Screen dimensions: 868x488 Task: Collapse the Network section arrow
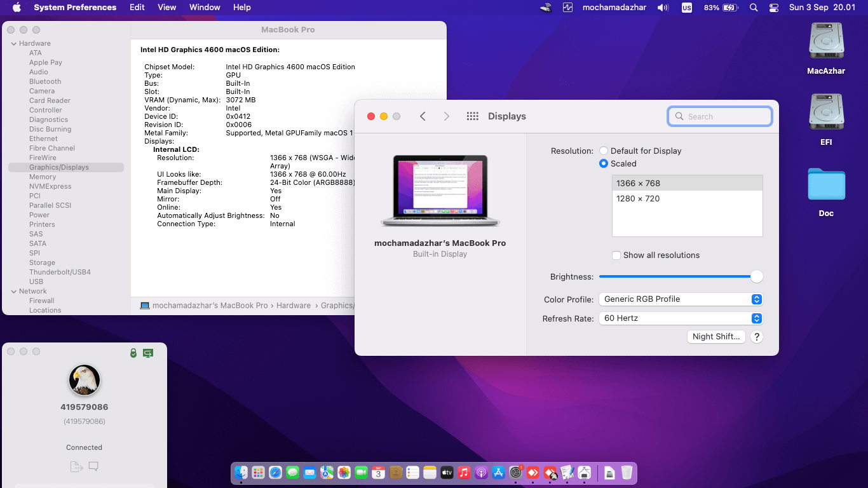[13, 292]
